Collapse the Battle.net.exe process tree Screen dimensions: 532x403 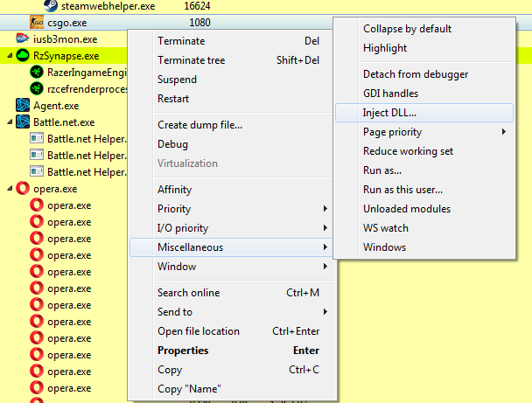coord(10,122)
